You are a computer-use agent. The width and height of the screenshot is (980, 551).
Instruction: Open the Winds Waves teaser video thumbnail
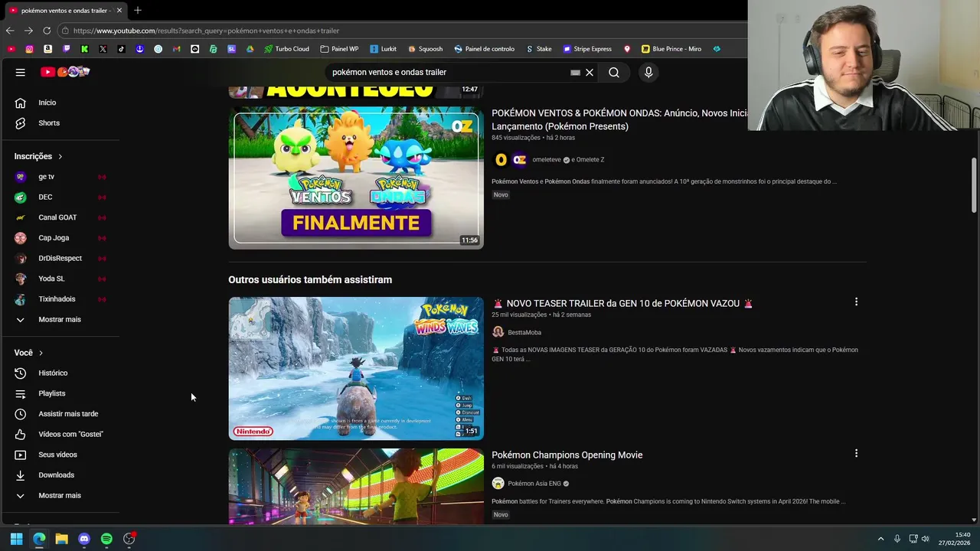356,368
